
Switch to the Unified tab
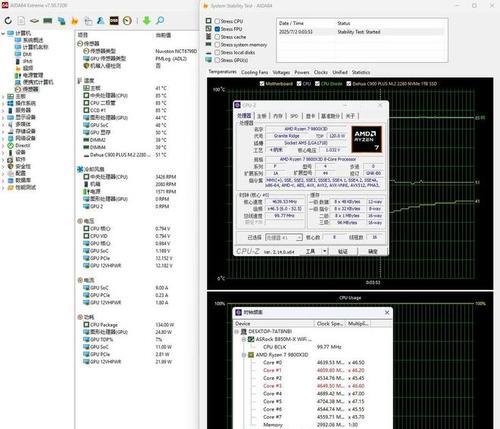(340, 72)
